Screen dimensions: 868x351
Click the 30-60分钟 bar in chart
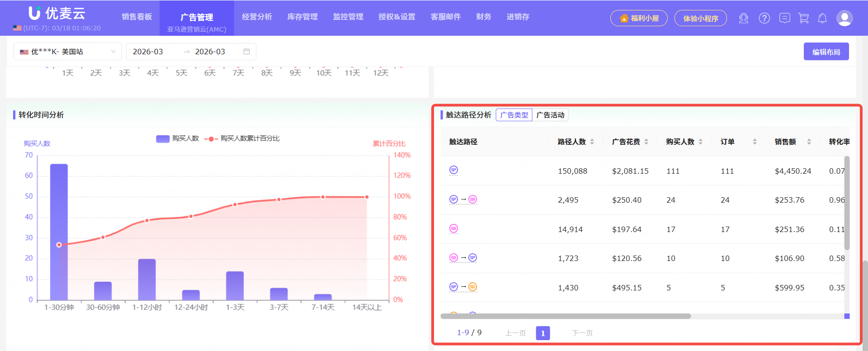(x=103, y=291)
